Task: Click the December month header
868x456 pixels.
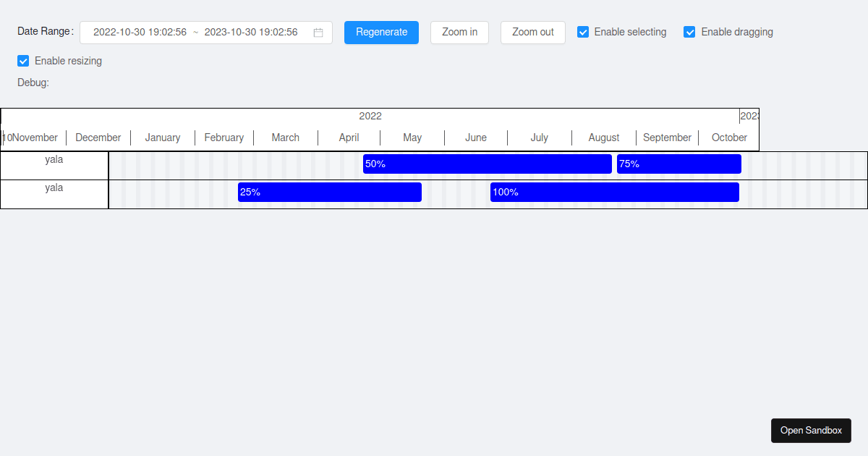Action: (x=98, y=138)
